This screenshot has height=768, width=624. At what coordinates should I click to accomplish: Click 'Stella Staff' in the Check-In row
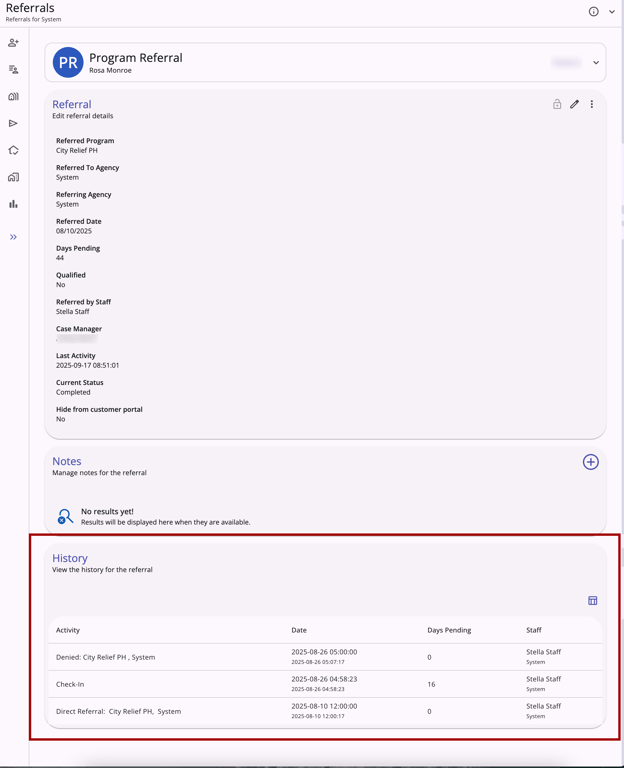(544, 679)
